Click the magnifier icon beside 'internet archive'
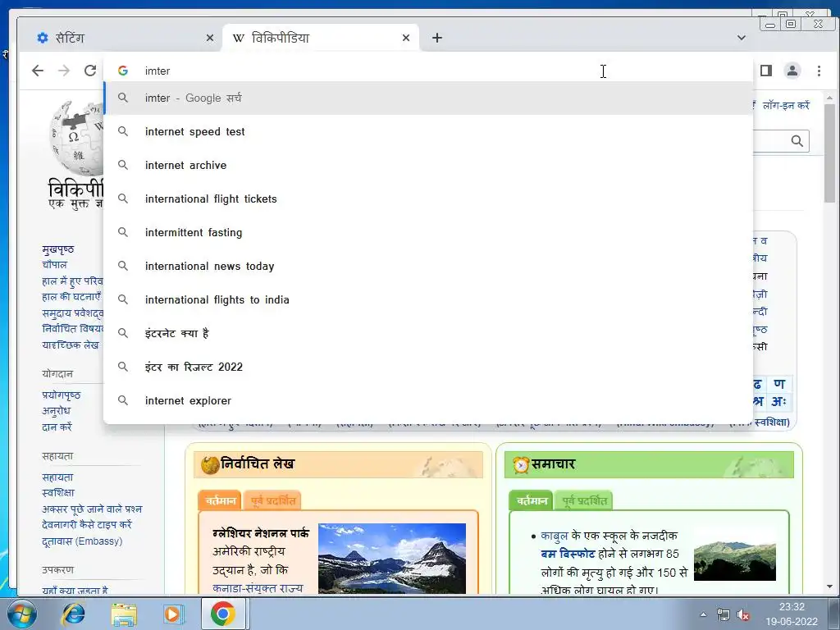The width and height of the screenshot is (840, 630). 123,165
